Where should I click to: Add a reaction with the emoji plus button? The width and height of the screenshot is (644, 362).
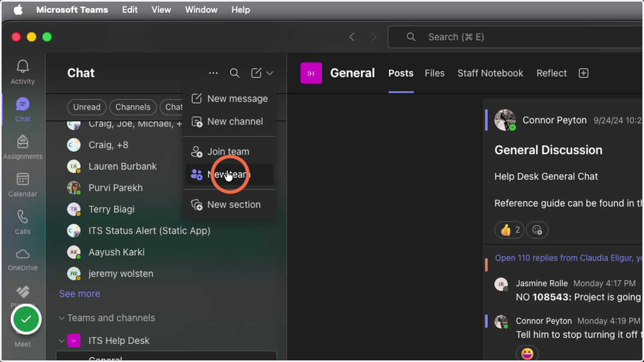coord(537,230)
